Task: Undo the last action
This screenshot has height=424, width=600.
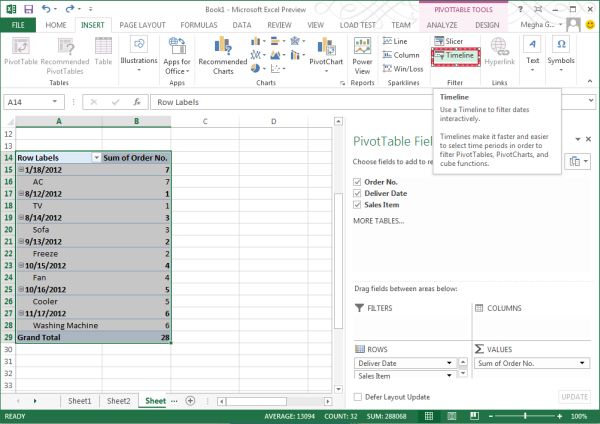Action: pos(46,9)
